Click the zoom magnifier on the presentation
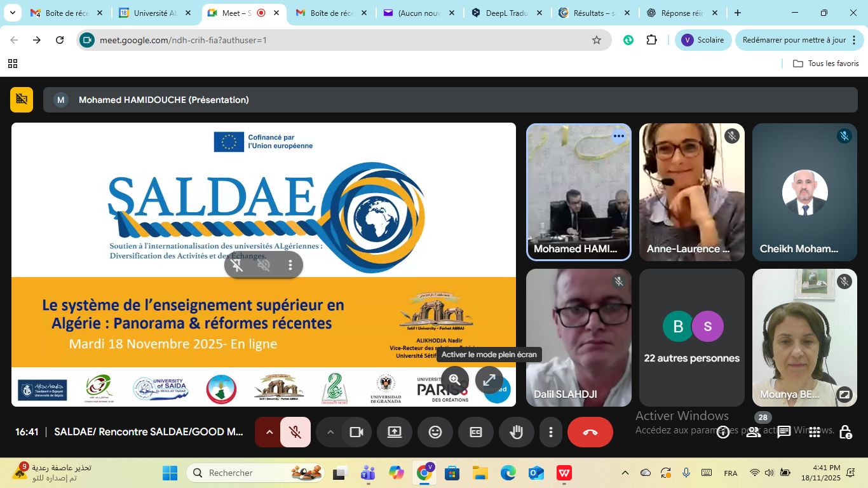Screen dimensions: 868x488 tap(454, 380)
